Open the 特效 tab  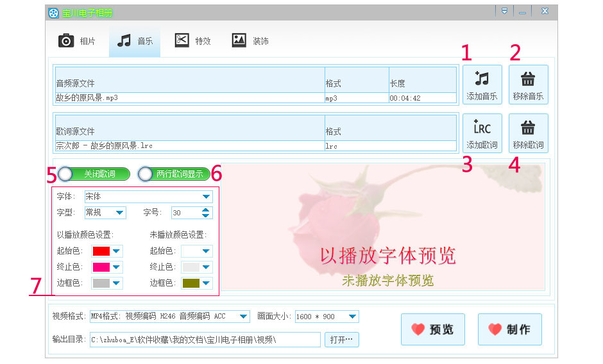click(192, 41)
